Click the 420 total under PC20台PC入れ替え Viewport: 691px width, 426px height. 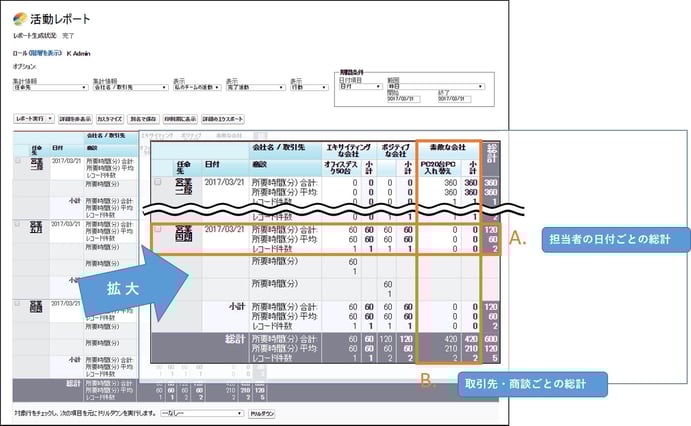[x=450, y=339]
